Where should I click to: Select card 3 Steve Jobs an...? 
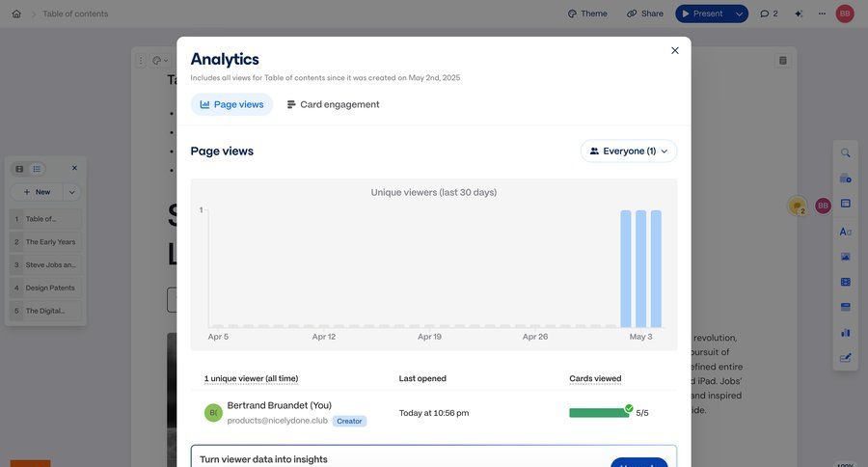pyautogui.click(x=45, y=264)
